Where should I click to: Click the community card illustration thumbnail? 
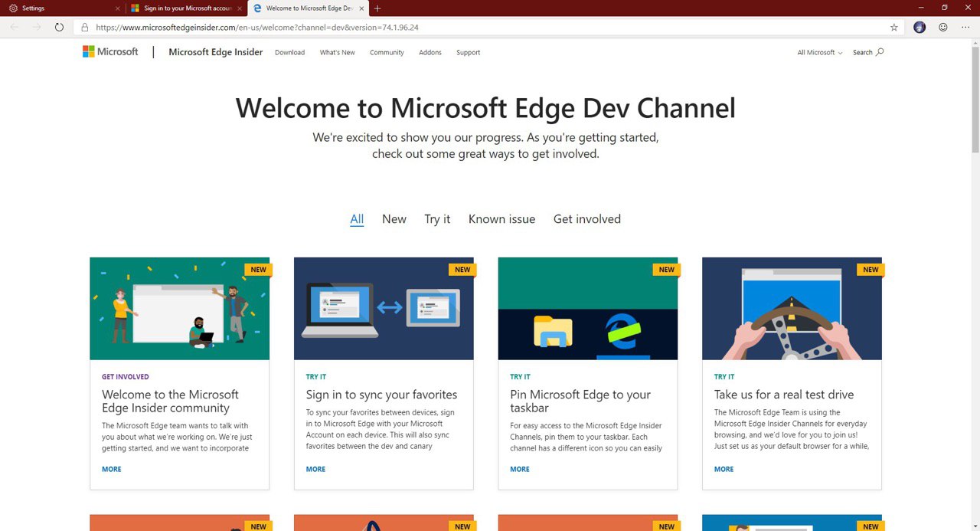[x=179, y=309]
